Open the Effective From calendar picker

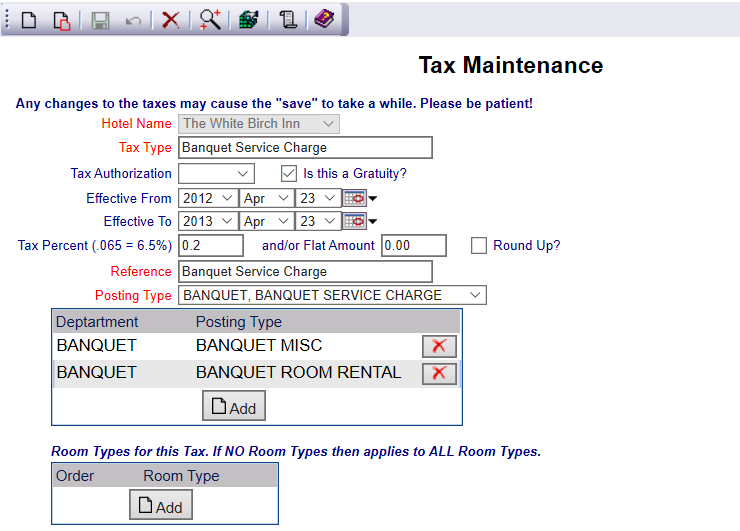(355, 198)
